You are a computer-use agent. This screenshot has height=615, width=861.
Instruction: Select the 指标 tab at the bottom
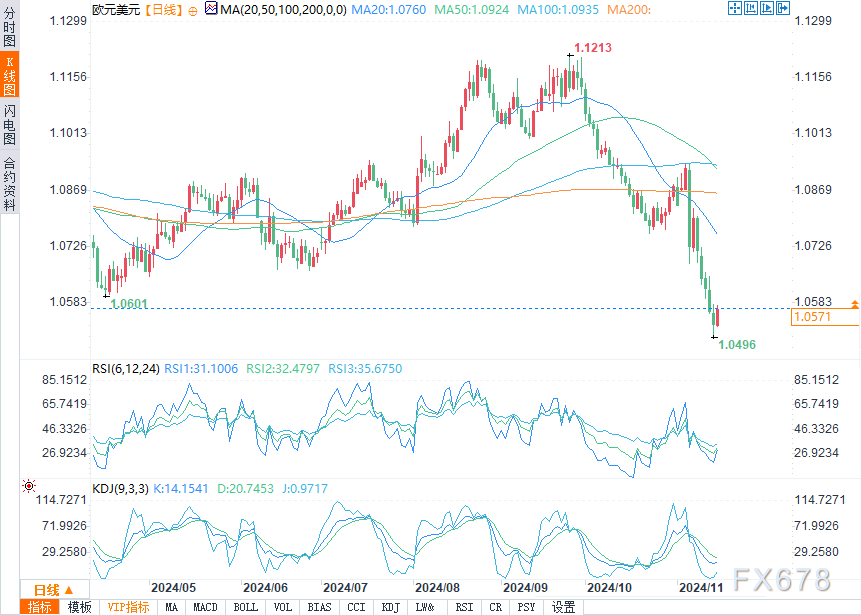click(x=40, y=607)
